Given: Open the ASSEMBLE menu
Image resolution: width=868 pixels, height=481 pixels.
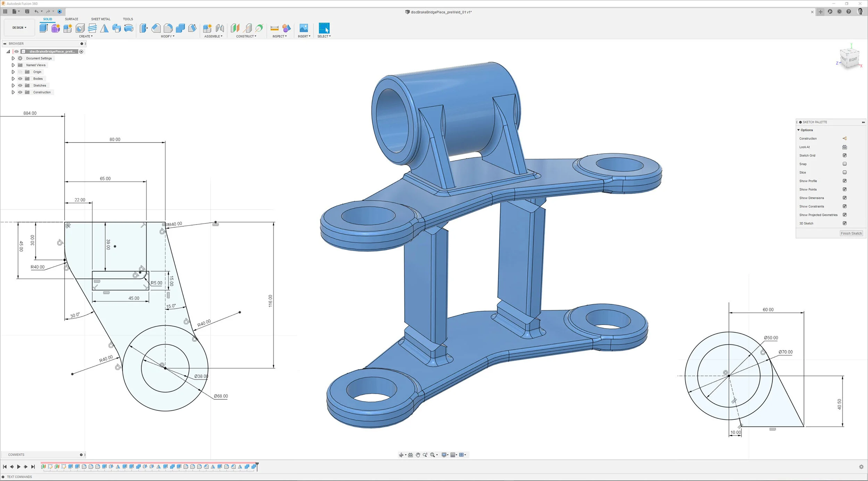Looking at the screenshot, I should [x=213, y=36].
